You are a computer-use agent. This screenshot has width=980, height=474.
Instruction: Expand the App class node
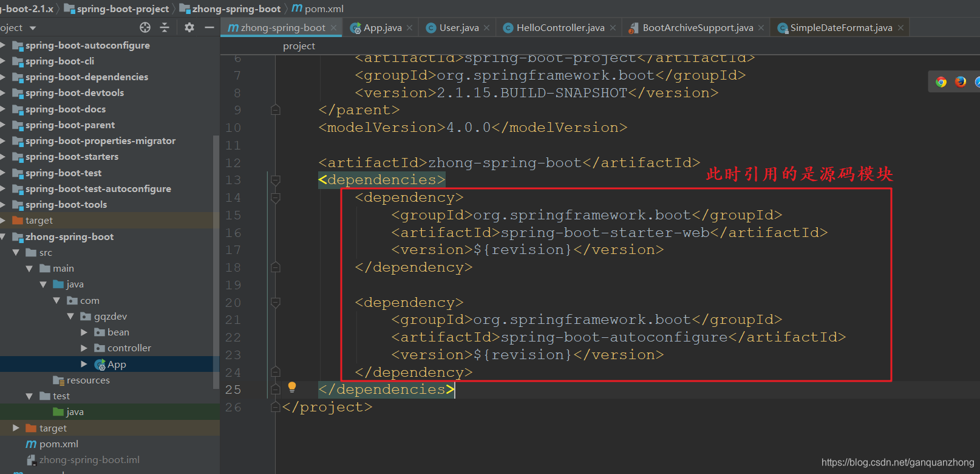click(x=84, y=365)
